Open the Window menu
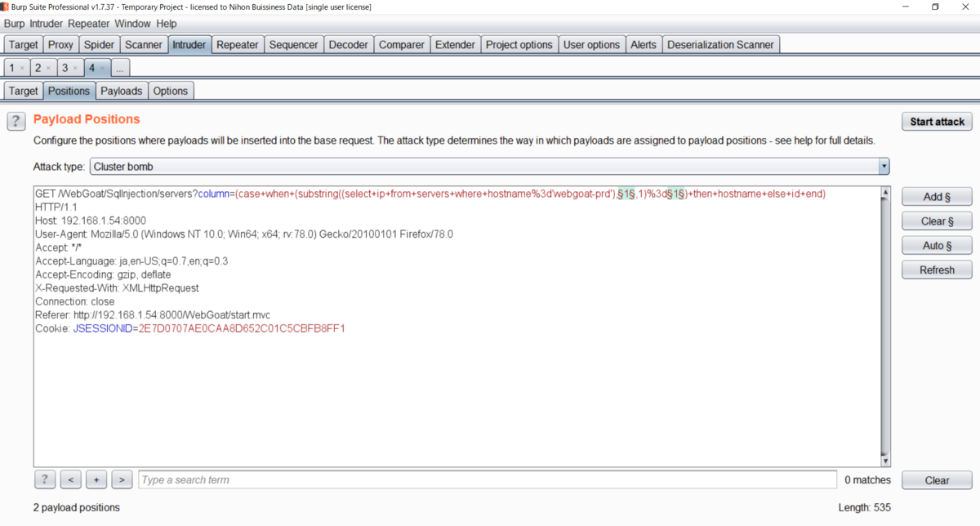 132,24
